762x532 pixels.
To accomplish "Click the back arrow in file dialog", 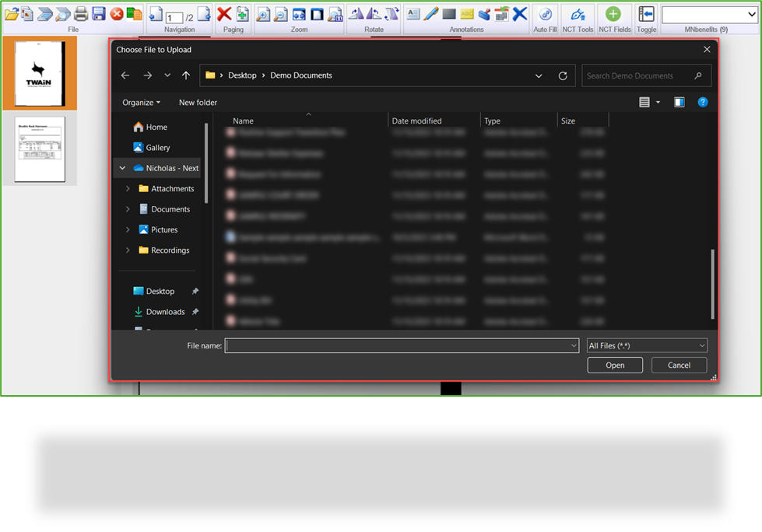I will tap(125, 75).
